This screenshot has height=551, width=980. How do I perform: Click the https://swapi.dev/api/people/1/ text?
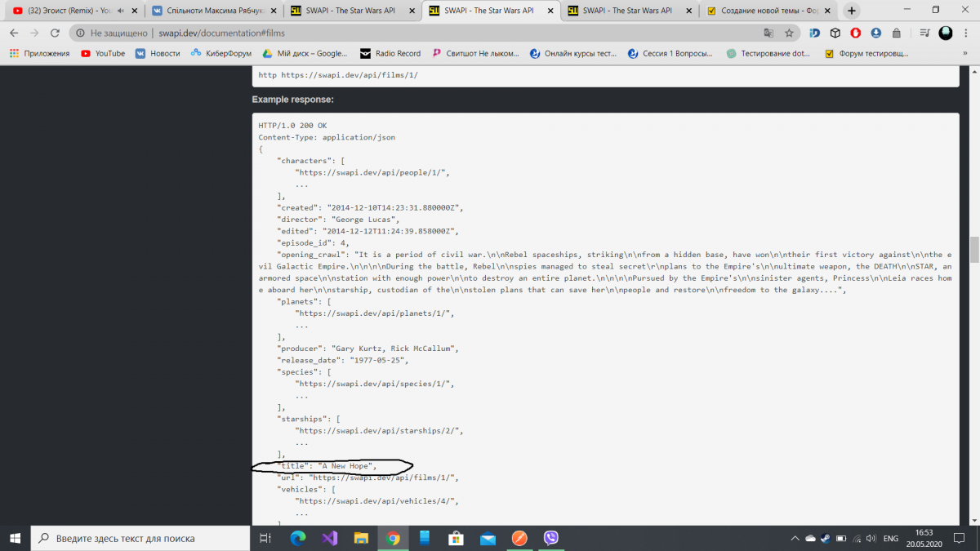click(370, 172)
